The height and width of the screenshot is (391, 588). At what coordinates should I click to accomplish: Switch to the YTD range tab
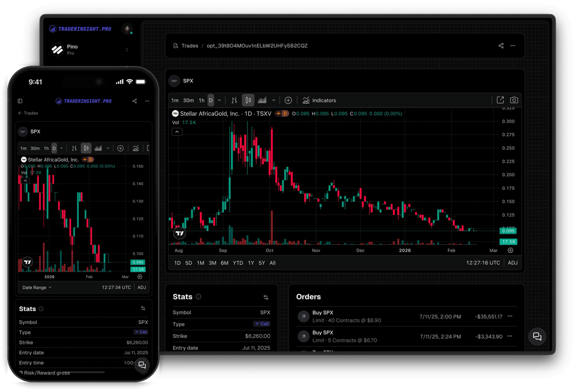(x=238, y=263)
